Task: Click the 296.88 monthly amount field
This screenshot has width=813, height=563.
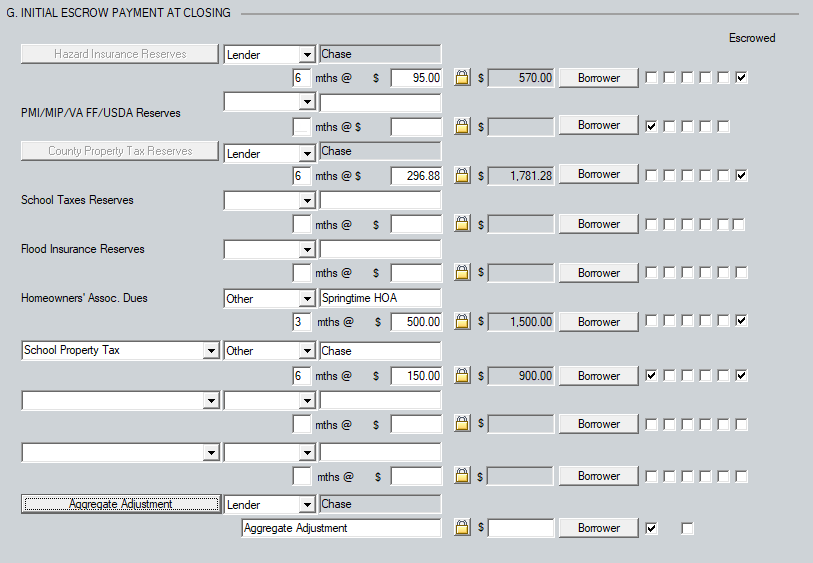Action: tap(416, 175)
